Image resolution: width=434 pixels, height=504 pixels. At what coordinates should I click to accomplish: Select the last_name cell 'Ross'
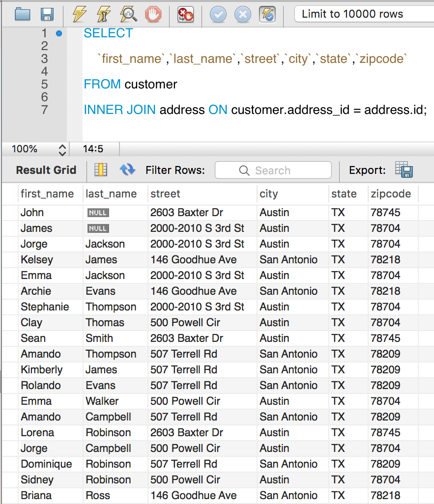[115, 496]
